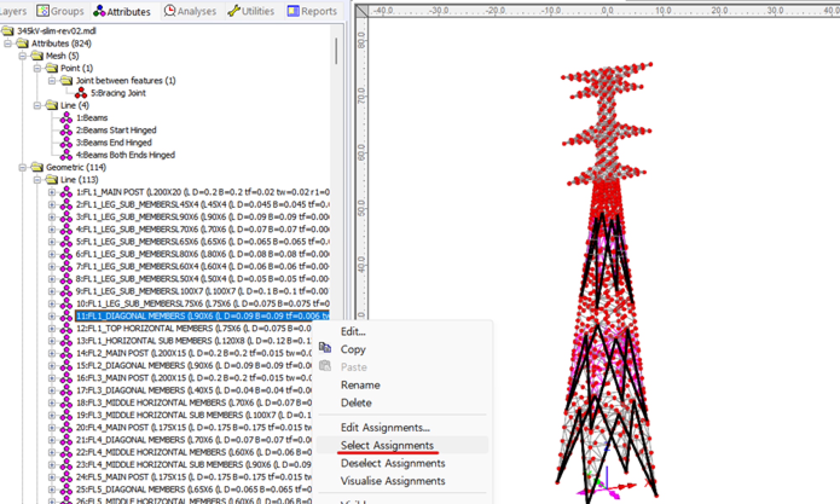Click the Bracing Joint attribute icon
The image size is (840, 504).
pos(81,93)
